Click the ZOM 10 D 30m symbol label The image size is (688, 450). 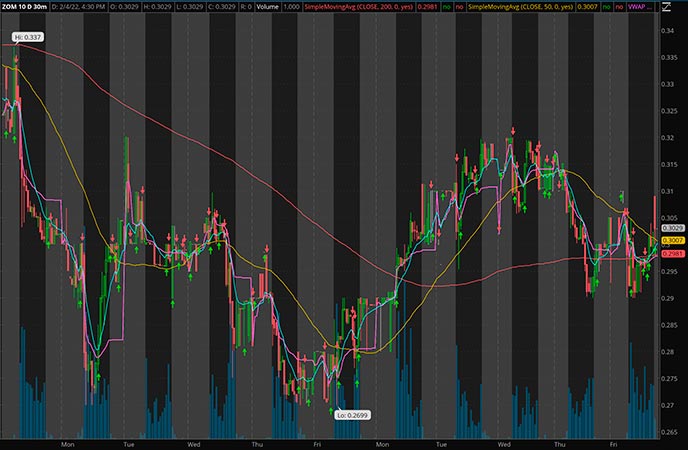click(25, 7)
